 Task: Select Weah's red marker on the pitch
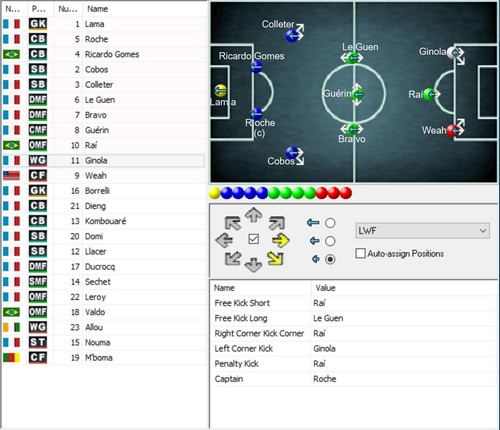pyautogui.click(x=453, y=131)
